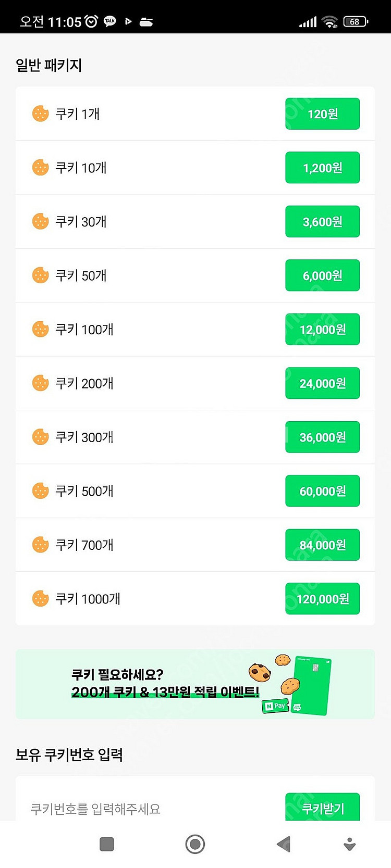Image resolution: width=391 pixels, height=868 pixels.
Task: Buy 500 cookies for 60,000원
Action: coord(323,491)
